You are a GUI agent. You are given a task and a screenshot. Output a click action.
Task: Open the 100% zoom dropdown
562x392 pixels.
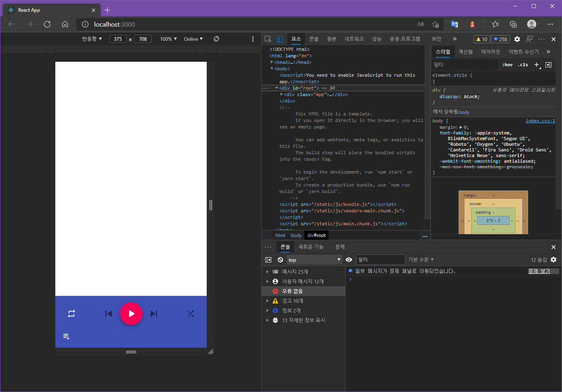tap(168, 39)
